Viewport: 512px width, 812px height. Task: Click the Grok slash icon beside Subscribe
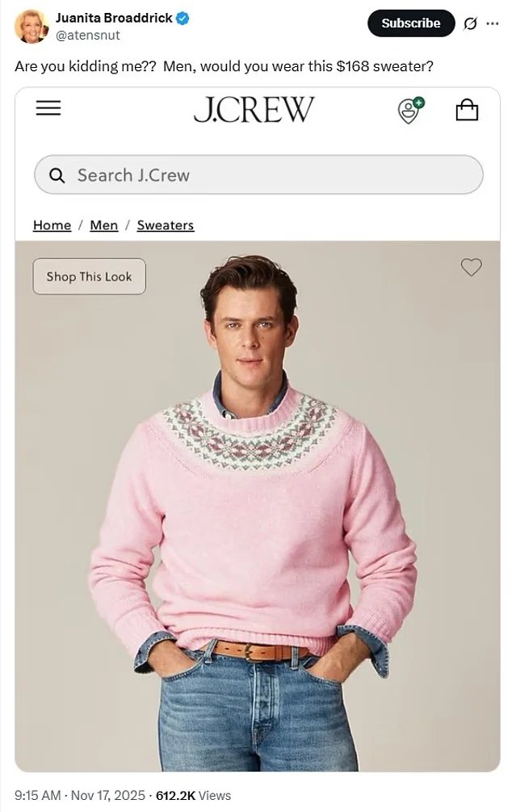point(470,23)
